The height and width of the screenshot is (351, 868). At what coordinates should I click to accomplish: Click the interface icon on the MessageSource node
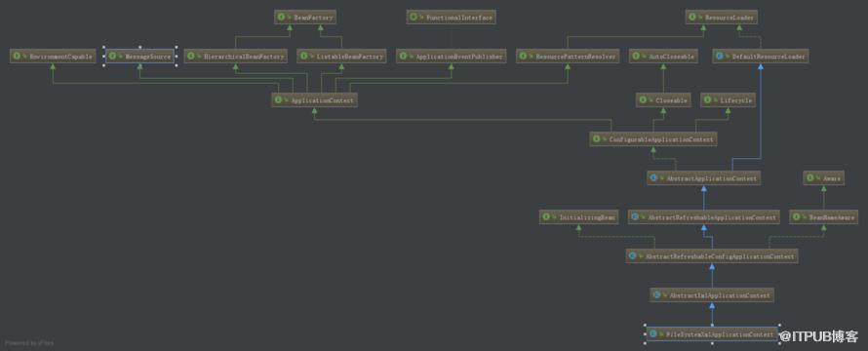113,56
